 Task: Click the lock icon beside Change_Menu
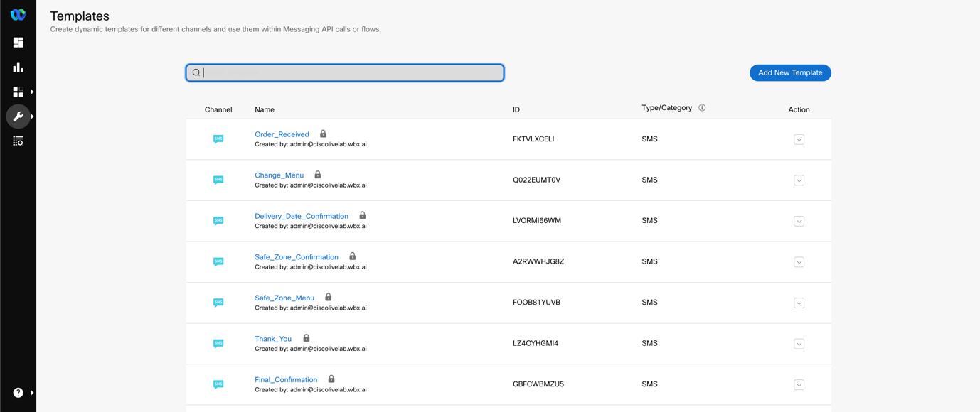click(x=318, y=175)
